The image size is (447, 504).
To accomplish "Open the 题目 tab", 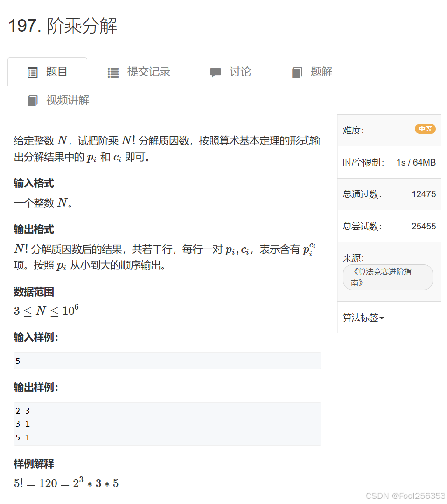I will tap(56, 72).
